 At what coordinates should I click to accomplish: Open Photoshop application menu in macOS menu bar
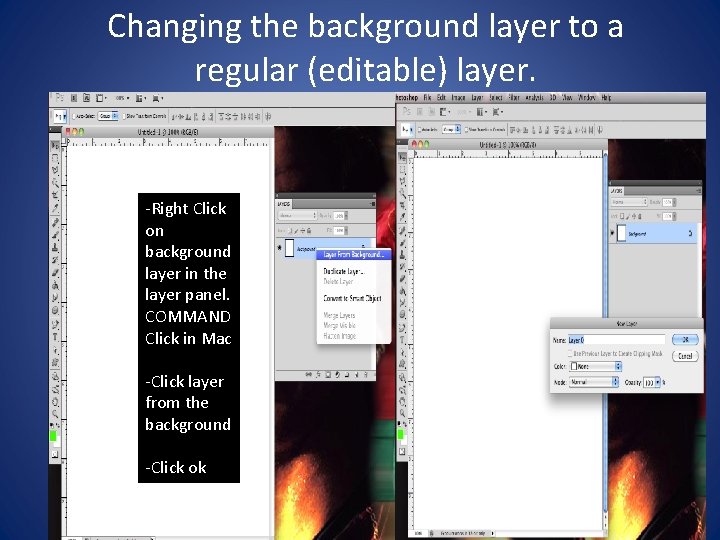(407, 98)
